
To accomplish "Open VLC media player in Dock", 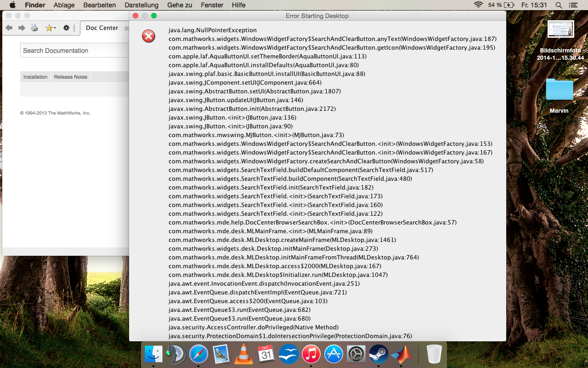I will 243,354.
